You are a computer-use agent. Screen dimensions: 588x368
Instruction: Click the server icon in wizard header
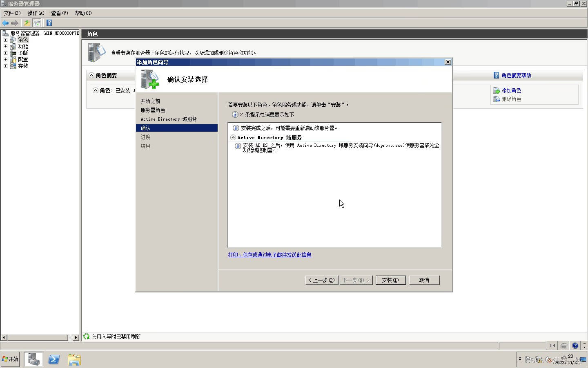pos(149,79)
